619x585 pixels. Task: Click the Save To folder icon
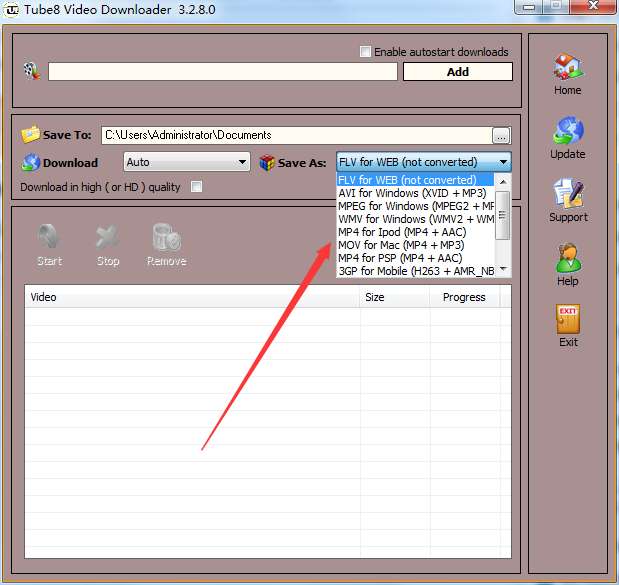pos(30,134)
